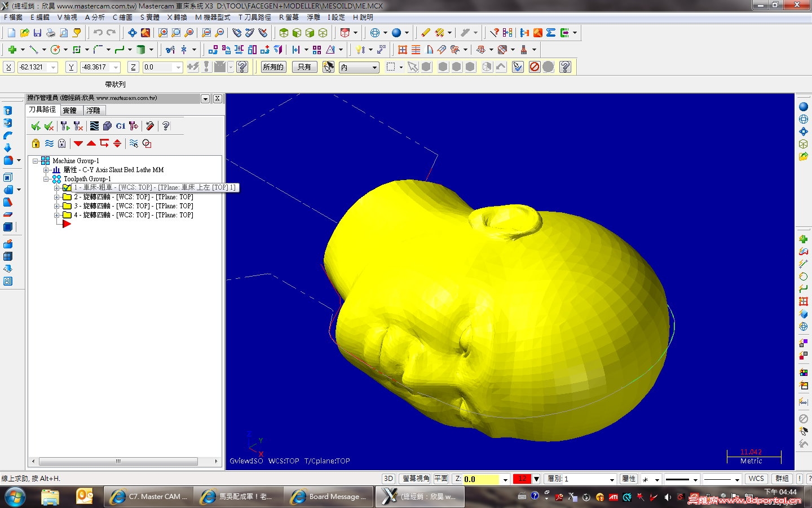Toggle the folder icon of operation 3
The width and height of the screenshot is (812, 508).
67,205
